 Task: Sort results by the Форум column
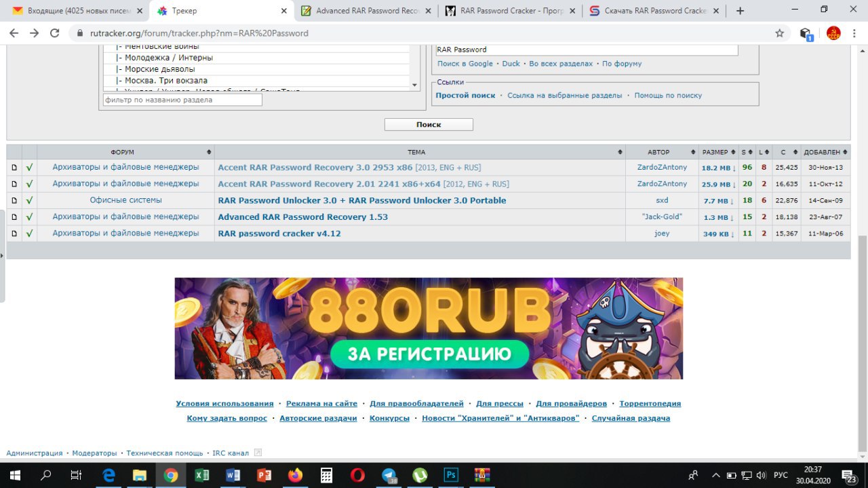(125, 152)
